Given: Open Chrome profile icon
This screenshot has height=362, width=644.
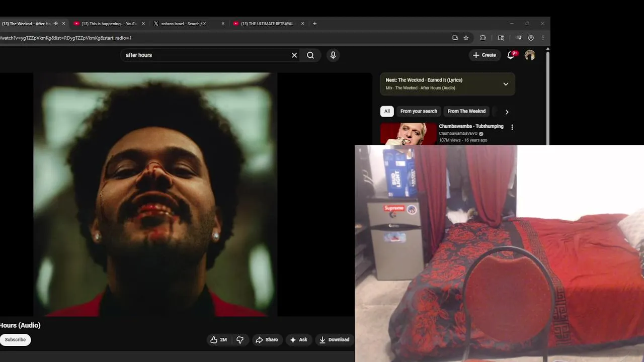Looking at the screenshot, I should [531, 38].
